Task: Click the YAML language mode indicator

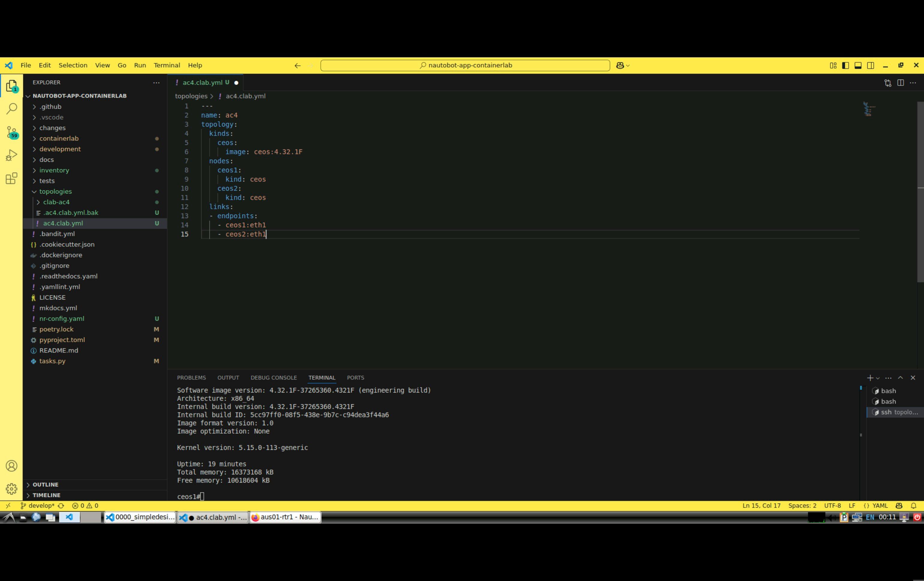Action: [880, 506]
